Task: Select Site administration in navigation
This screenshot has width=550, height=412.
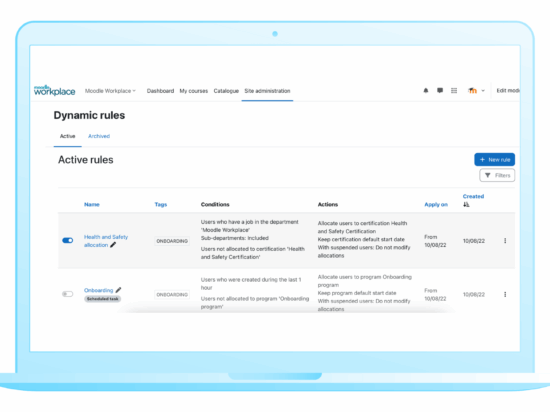Action: point(267,91)
